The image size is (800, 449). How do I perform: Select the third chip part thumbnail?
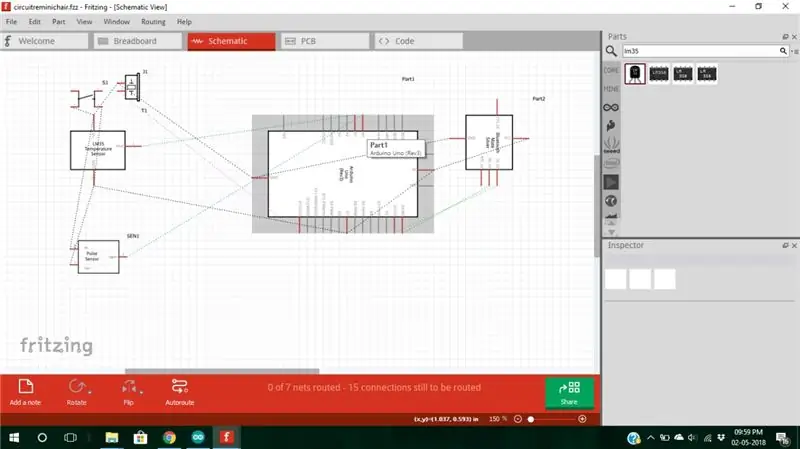click(x=683, y=74)
